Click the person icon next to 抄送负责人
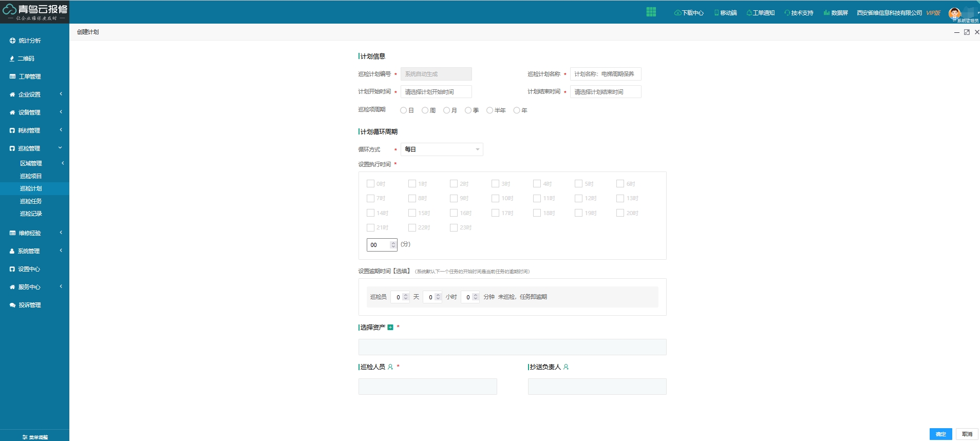Screen dimensions: 980x441 coord(566,367)
